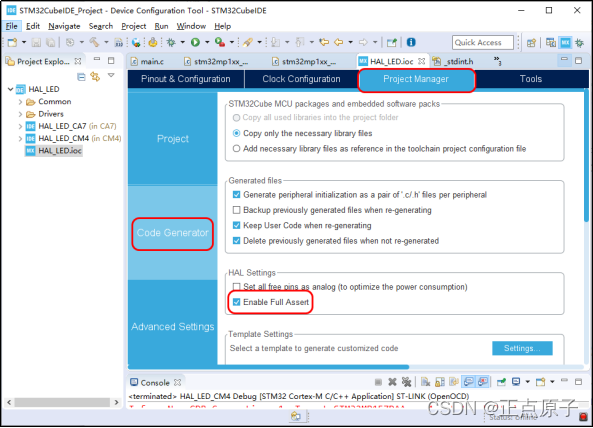The height and width of the screenshot is (428, 593).
Task: Switch to the Debug perspective bug icon
Action: tap(579, 43)
